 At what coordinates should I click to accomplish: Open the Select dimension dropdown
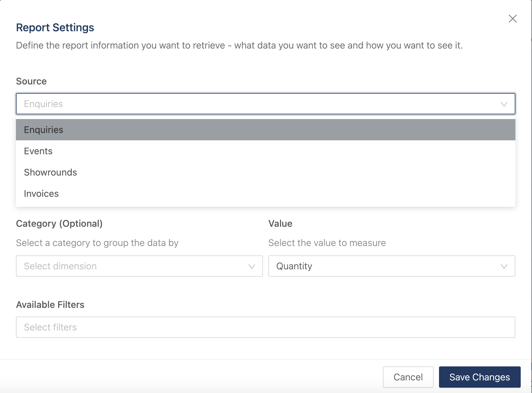click(x=139, y=266)
